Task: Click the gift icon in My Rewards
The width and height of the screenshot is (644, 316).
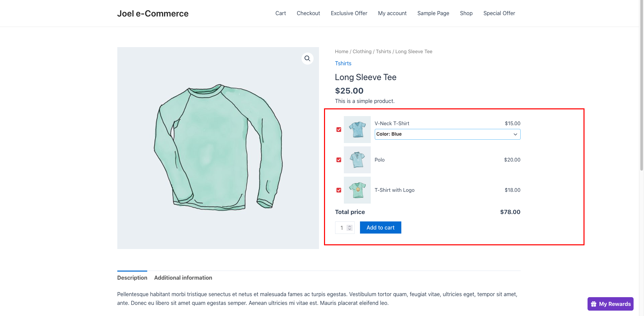Action: [594, 304]
